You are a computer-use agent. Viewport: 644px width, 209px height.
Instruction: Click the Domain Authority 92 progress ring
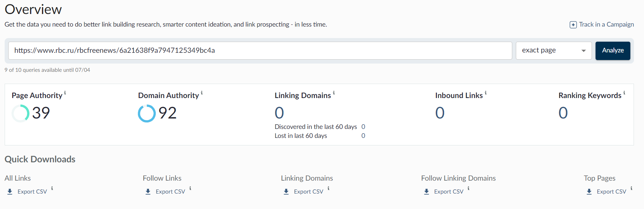147,113
